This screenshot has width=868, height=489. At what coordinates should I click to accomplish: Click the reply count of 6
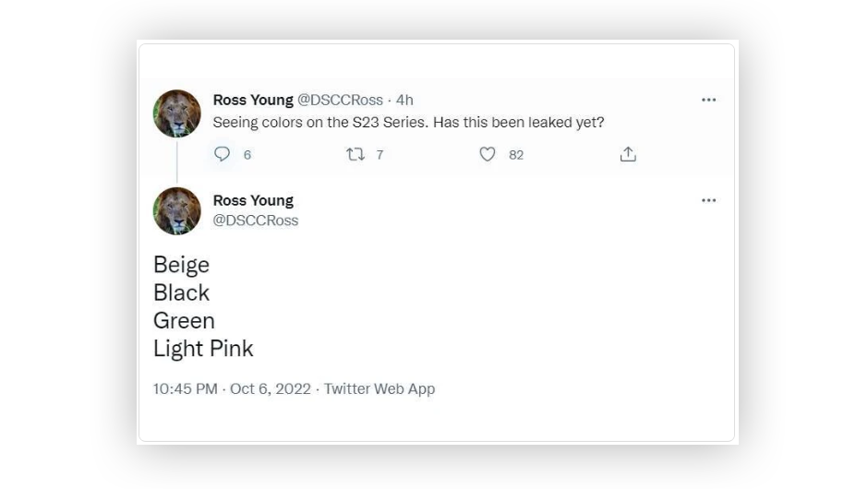coord(247,155)
